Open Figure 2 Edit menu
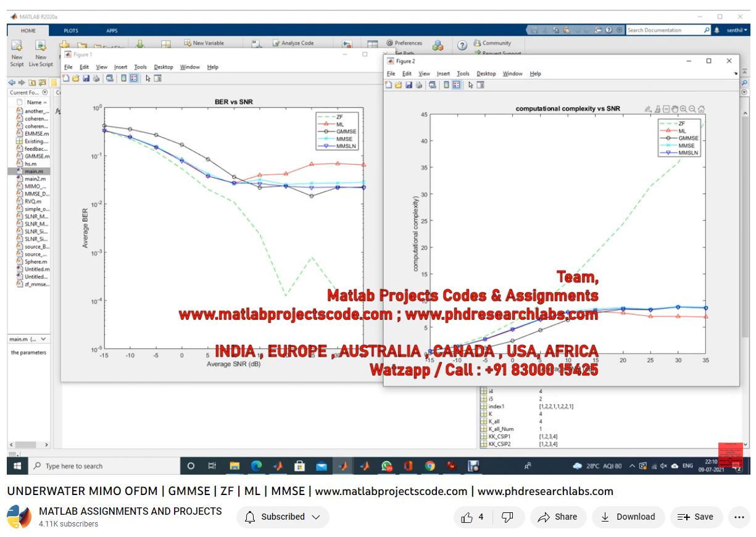Viewport: 756px width, 537px height. point(407,73)
